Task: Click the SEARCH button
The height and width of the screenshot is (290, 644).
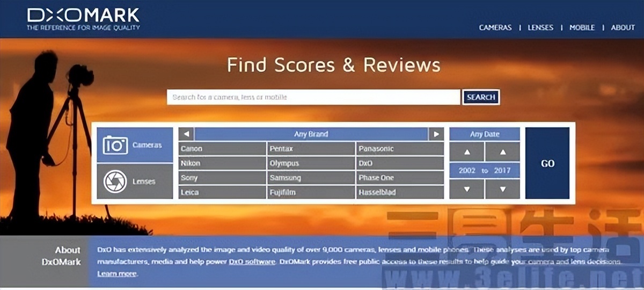Action: point(481,97)
